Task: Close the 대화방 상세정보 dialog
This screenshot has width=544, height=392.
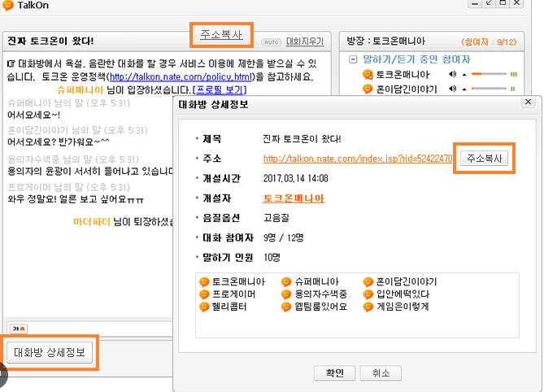Action: [528, 102]
